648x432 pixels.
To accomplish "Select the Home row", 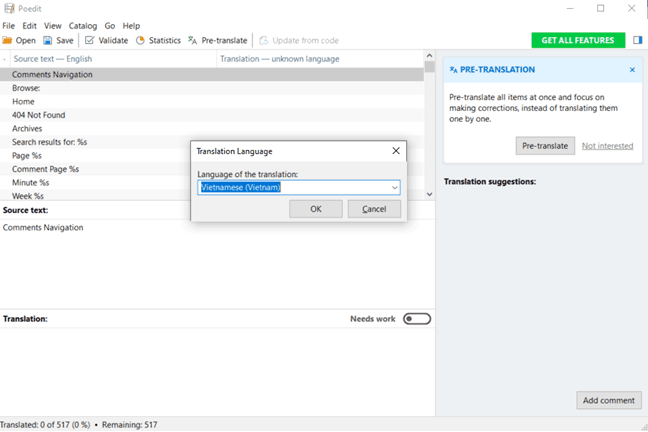I will point(212,102).
